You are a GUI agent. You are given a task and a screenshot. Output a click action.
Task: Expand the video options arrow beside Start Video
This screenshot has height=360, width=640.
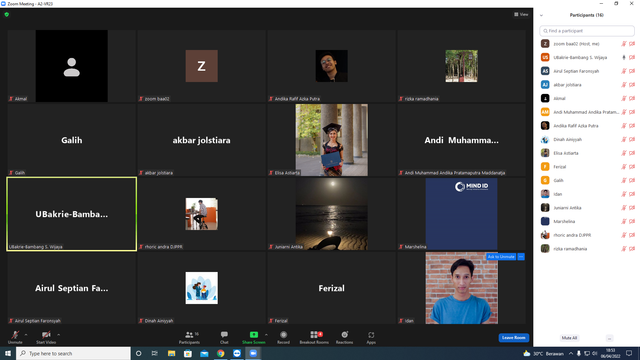click(58, 335)
